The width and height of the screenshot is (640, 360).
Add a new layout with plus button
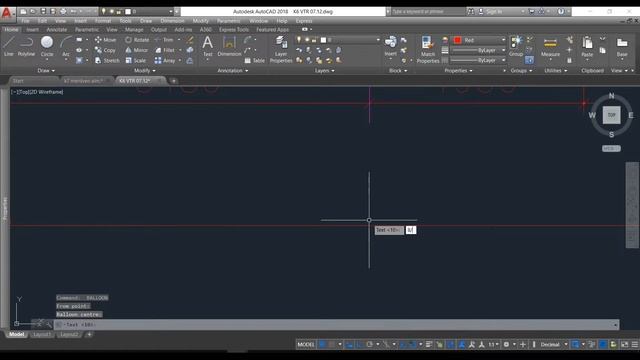click(89, 335)
